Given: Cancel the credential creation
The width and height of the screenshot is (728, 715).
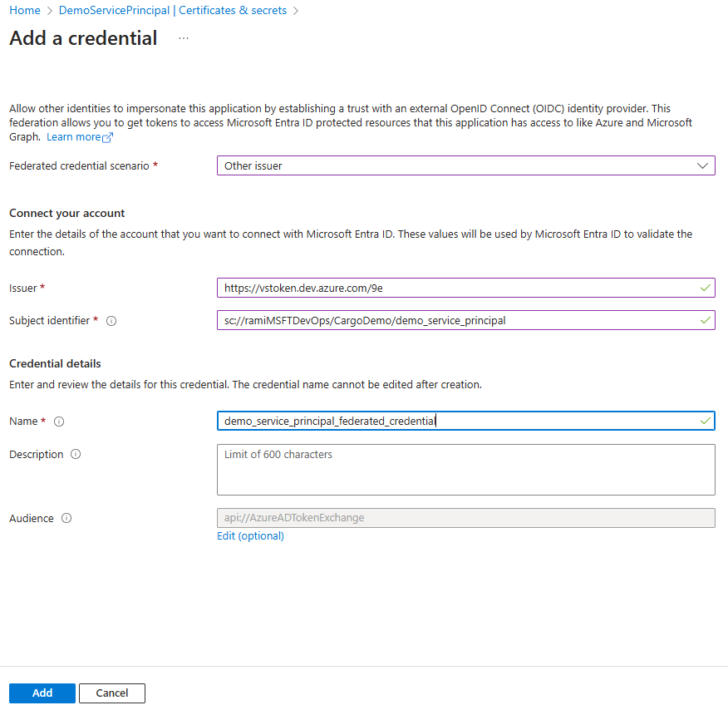Looking at the screenshot, I should pos(111,693).
